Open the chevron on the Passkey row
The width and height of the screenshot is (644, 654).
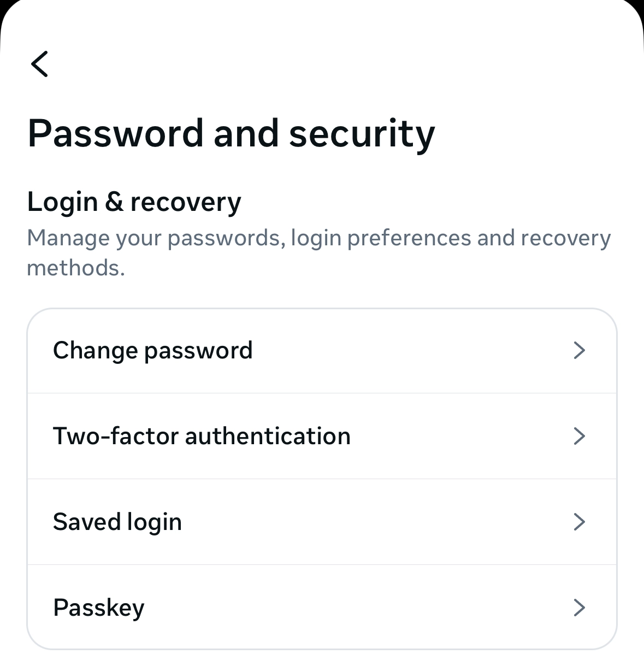point(579,608)
